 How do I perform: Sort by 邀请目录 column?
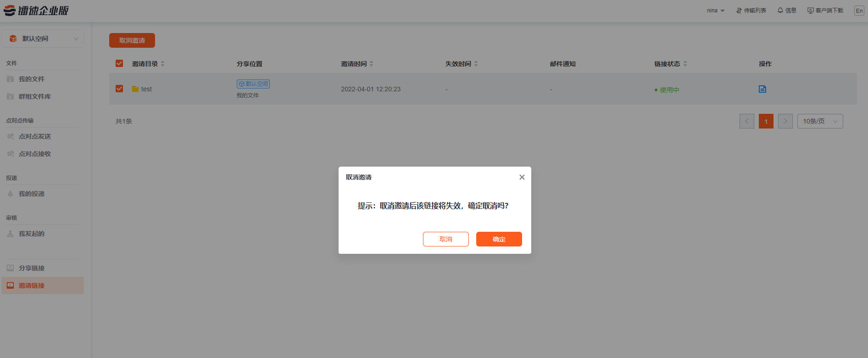(x=162, y=64)
